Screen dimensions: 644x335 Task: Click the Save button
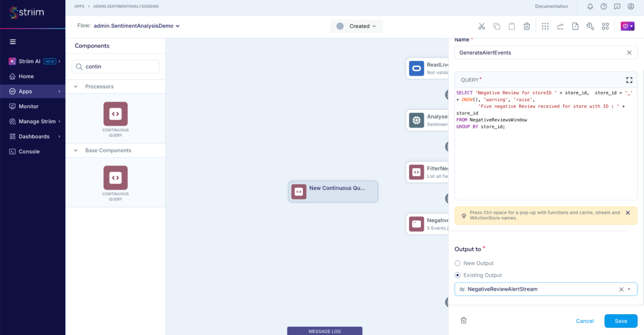(621, 321)
